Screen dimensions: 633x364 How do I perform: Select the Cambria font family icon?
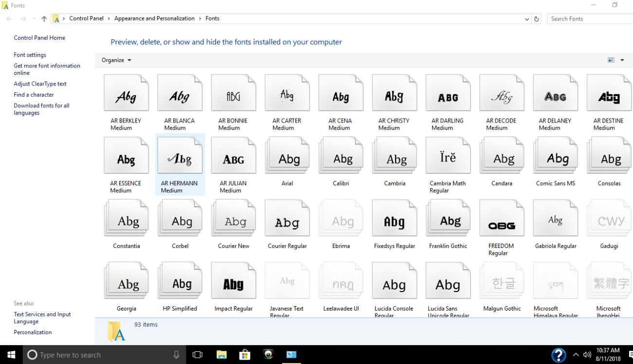(395, 156)
